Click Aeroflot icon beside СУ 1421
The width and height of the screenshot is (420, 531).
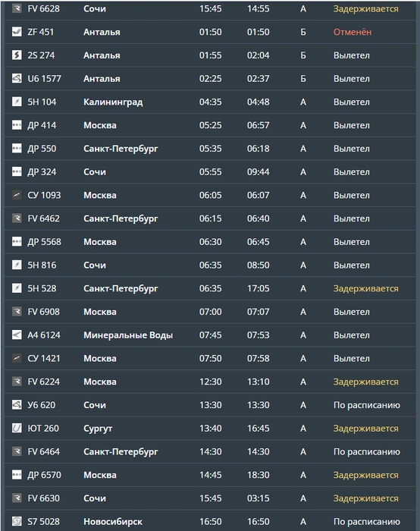tap(17, 358)
